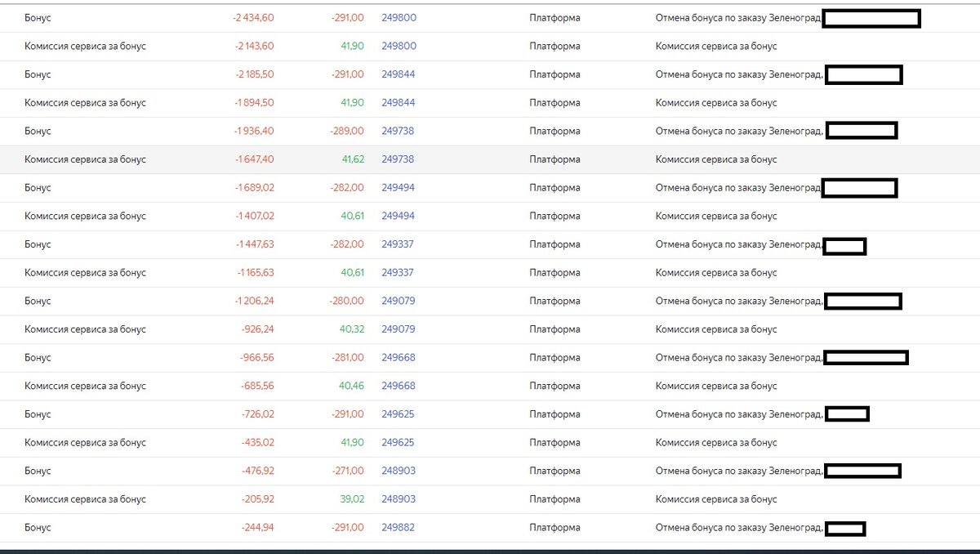The width and height of the screenshot is (980, 554).
Task: Select balance value -244,94
Action: tap(258, 528)
